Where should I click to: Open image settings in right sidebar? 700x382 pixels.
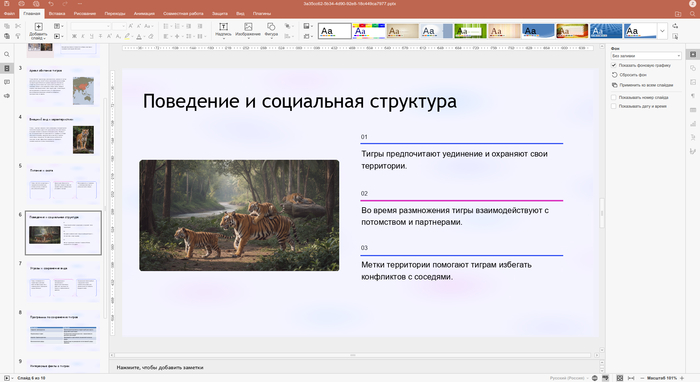pos(693,82)
